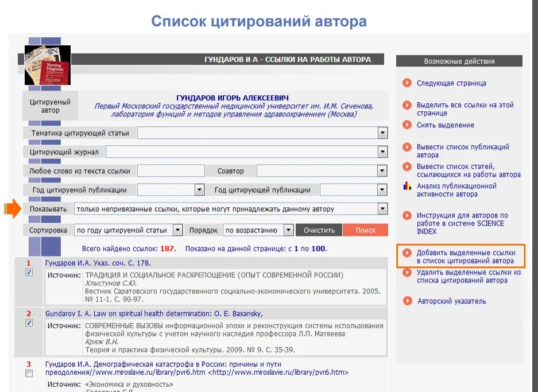Click the 'Любое слово из текста ссылки' input field

pyautogui.click(x=171, y=171)
